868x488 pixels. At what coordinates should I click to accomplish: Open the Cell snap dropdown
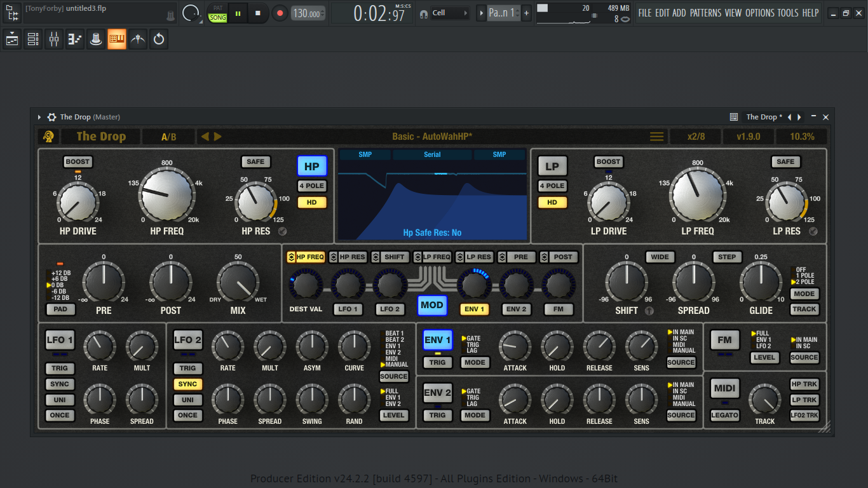451,13
